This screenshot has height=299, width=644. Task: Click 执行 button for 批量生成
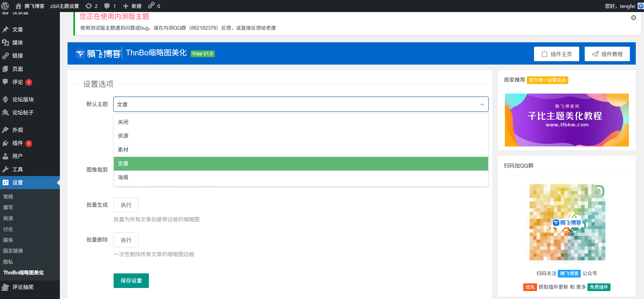[126, 205]
